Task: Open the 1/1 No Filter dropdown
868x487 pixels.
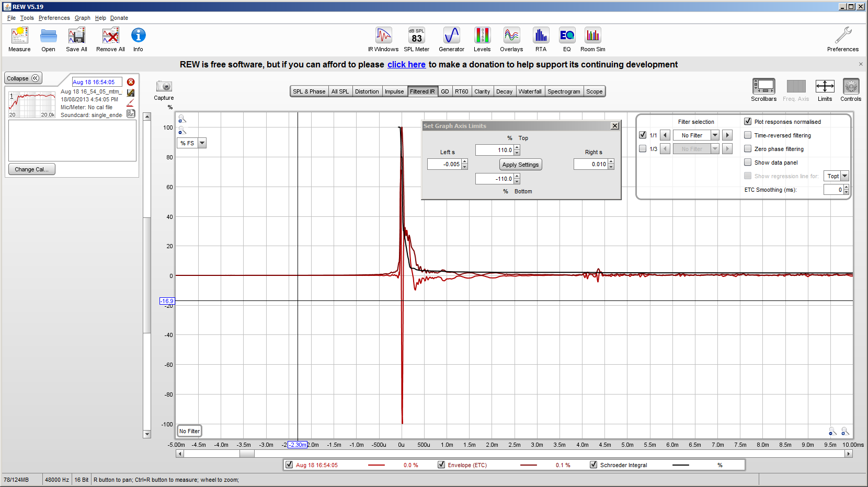Action: [x=715, y=135]
